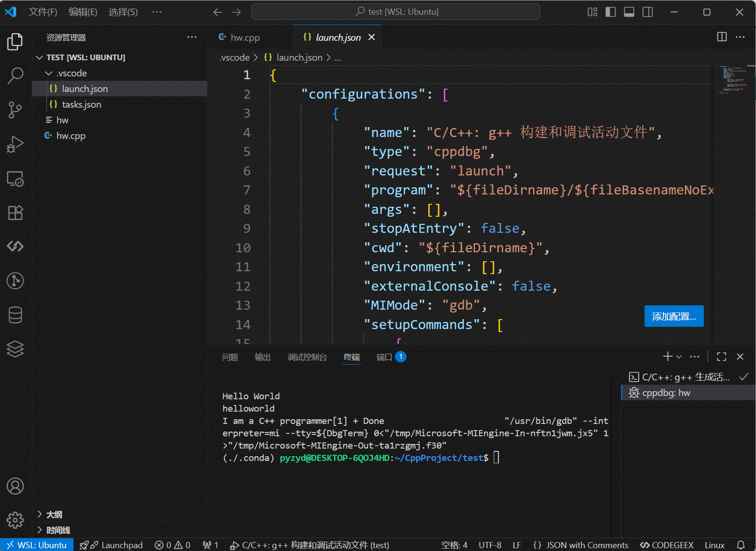Open the stacked layers icon in activity bar
This screenshot has width=756, height=551.
15,349
